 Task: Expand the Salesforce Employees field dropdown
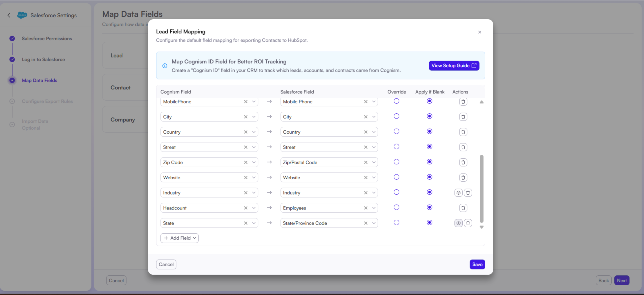click(374, 208)
